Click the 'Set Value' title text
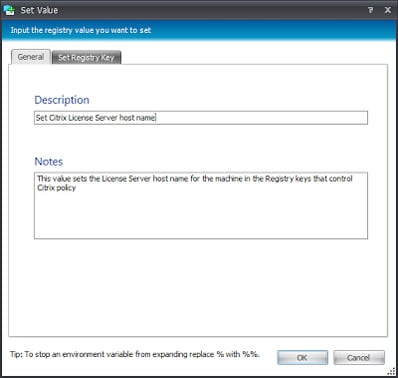The width and height of the screenshot is (398, 378). click(x=39, y=10)
